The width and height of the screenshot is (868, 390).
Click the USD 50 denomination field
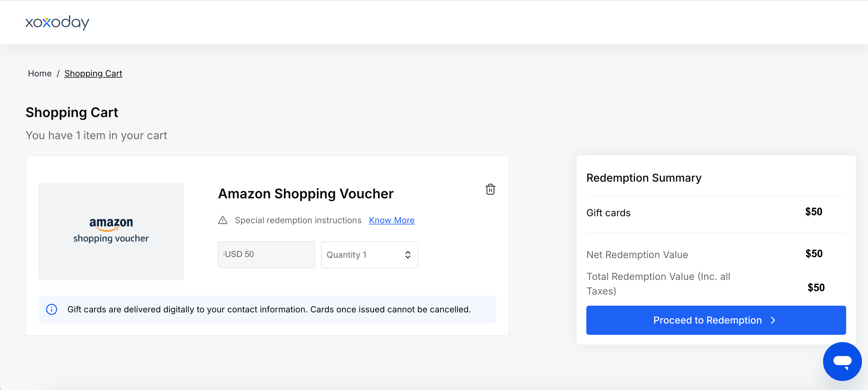266,255
